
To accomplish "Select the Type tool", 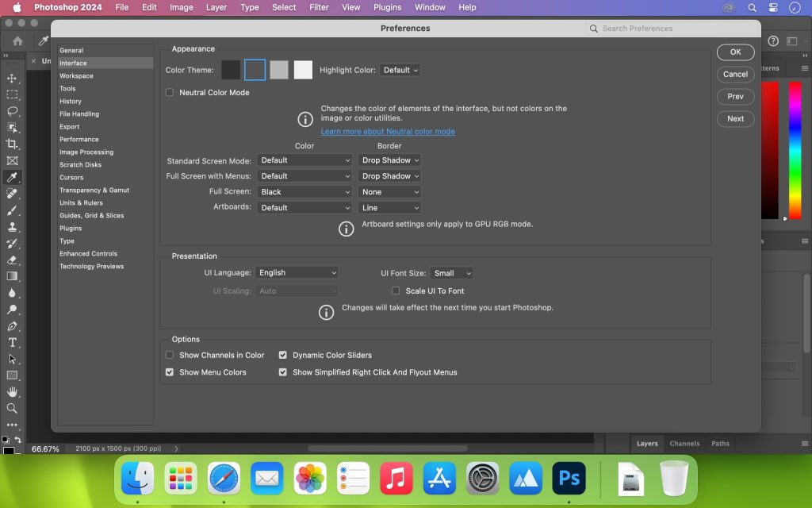I will point(12,343).
